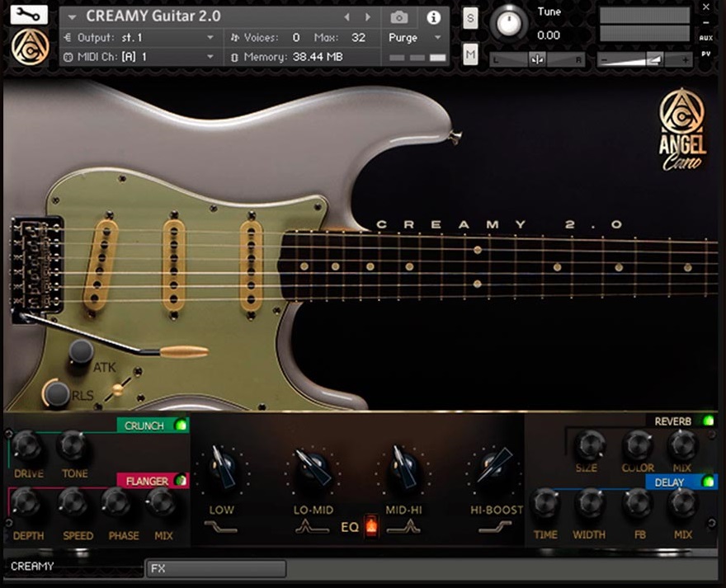Click the reverb SIZE knob

point(591,445)
